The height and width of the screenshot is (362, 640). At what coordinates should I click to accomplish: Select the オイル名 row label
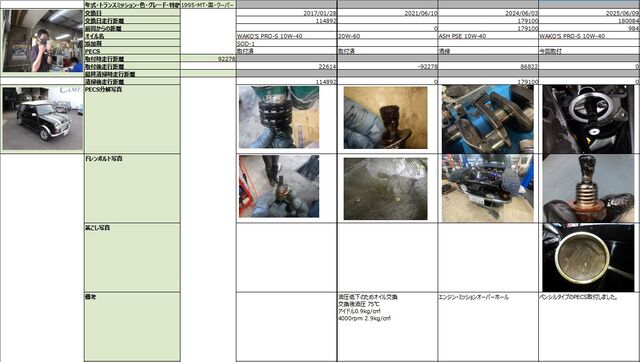click(132, 36)
